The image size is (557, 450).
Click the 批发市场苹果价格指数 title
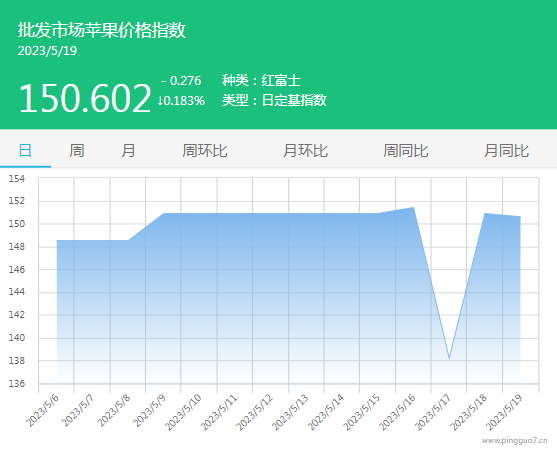(x=102, y=30)
